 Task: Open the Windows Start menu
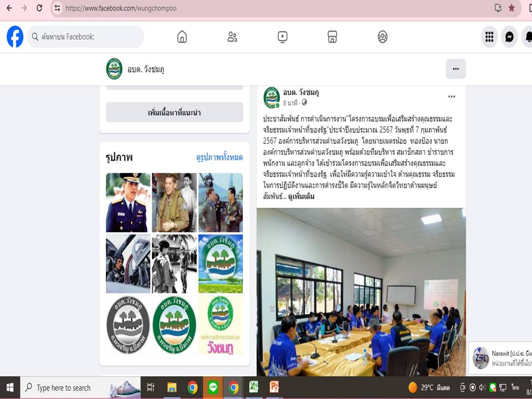tap(10, 387)
